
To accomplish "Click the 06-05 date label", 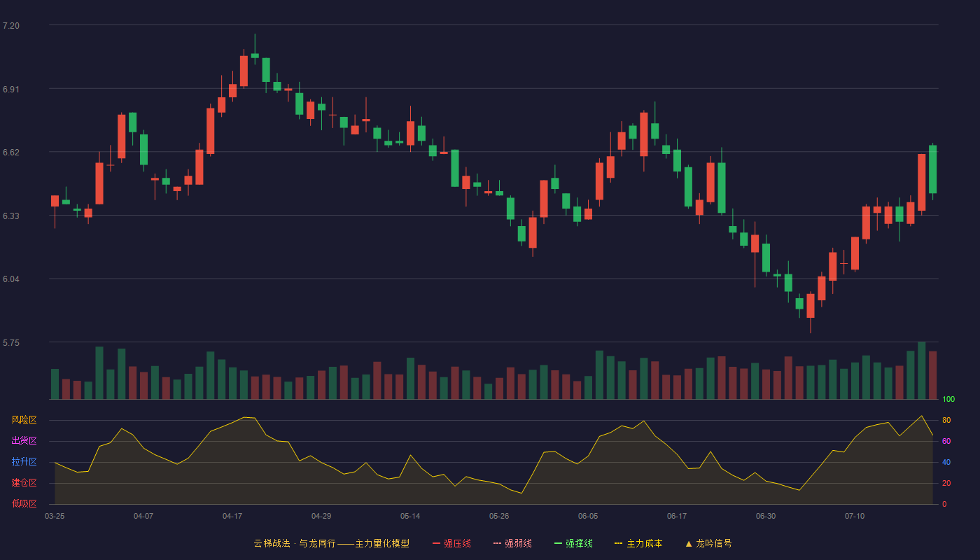I will [588, 516].
